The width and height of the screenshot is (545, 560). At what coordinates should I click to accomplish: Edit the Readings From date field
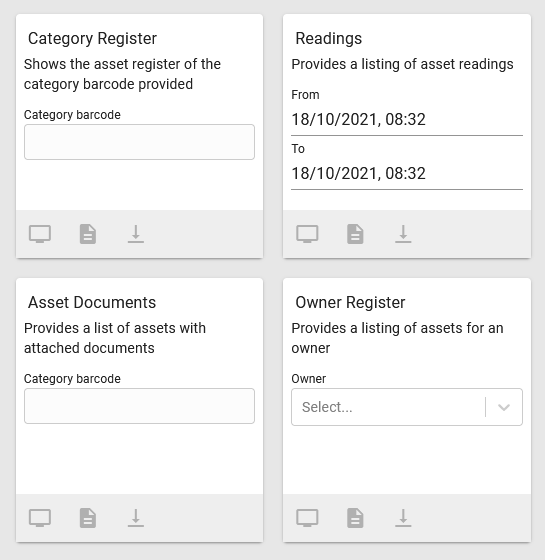tap(407, 120)
